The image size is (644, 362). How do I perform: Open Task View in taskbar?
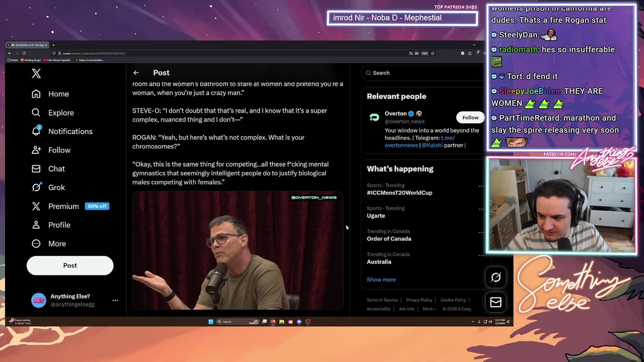tap(264, 322)
